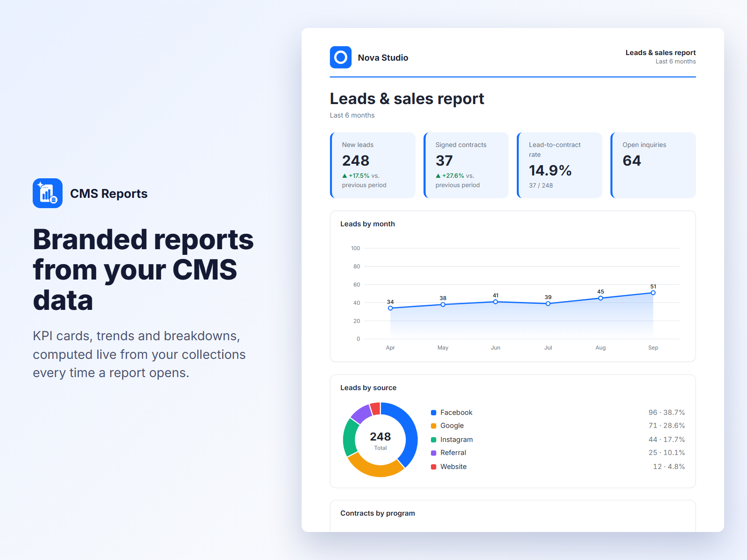
Task: Select the Website red legend swatch
Action: tap(434, 467)
